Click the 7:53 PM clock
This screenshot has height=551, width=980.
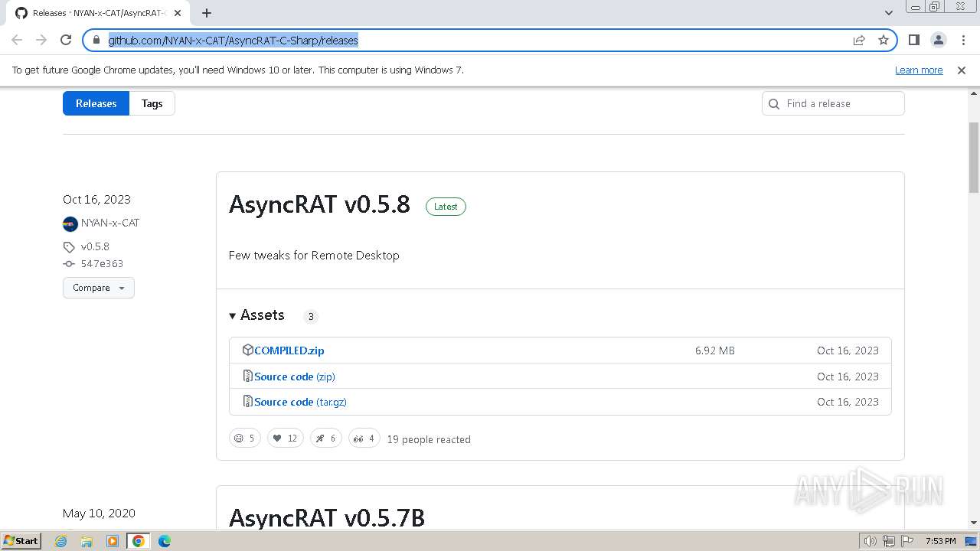coord(940,541)
